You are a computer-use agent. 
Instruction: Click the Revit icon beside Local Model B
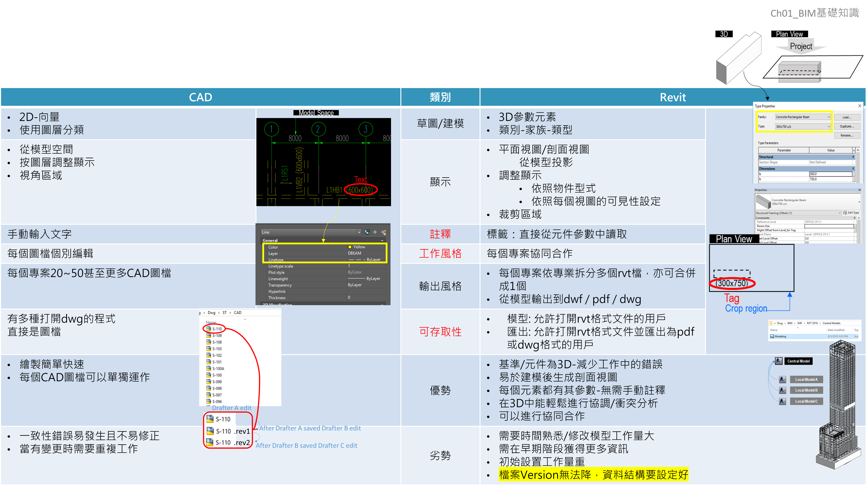tap(783, 390)
